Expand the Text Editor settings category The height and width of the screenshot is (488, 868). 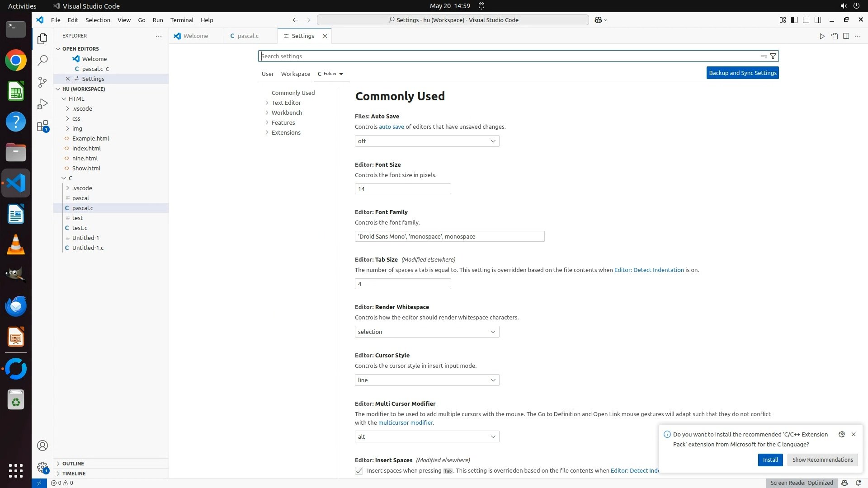click(286, 103)
